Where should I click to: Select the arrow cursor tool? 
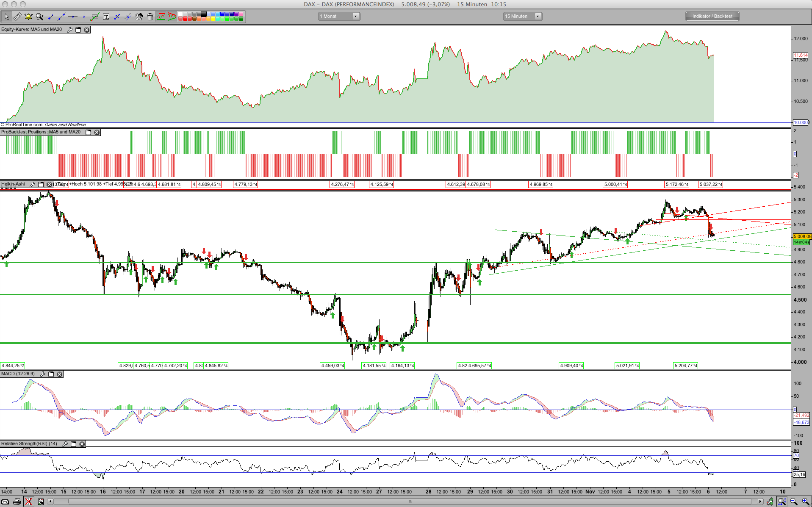[x=6, y=17]
